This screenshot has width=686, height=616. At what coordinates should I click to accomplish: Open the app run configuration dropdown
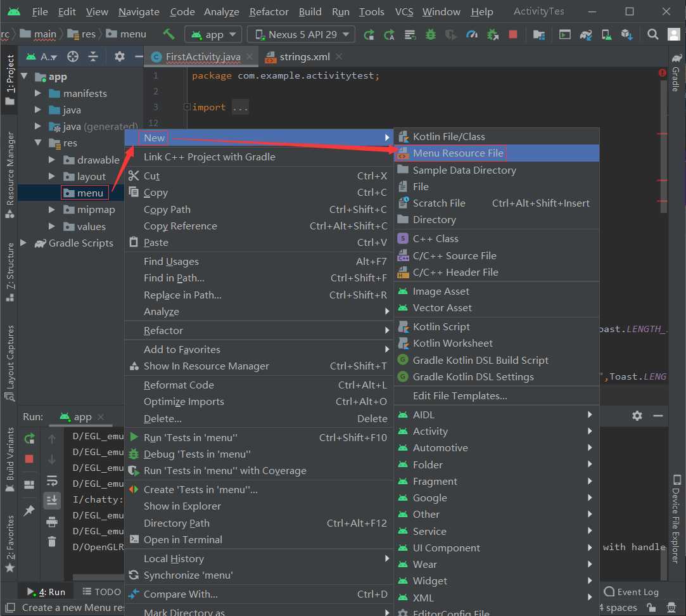tap(213, 34)
